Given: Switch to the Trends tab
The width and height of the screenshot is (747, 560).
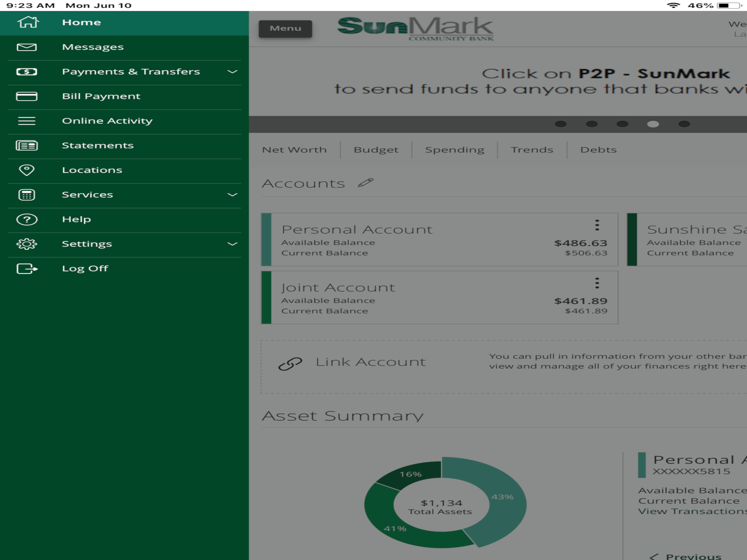Looking at the screenshot, I should pos(532,150).
